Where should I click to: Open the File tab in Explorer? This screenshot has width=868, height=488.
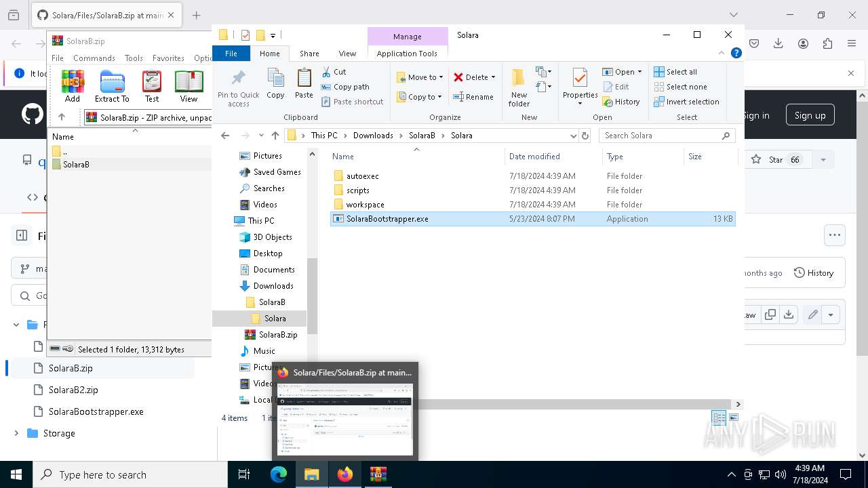tap(231, 54)
